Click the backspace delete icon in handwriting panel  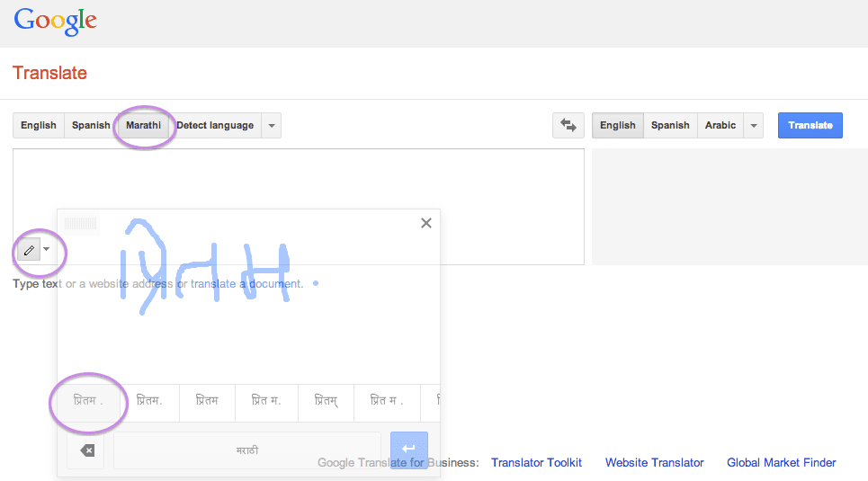(86, 450)
